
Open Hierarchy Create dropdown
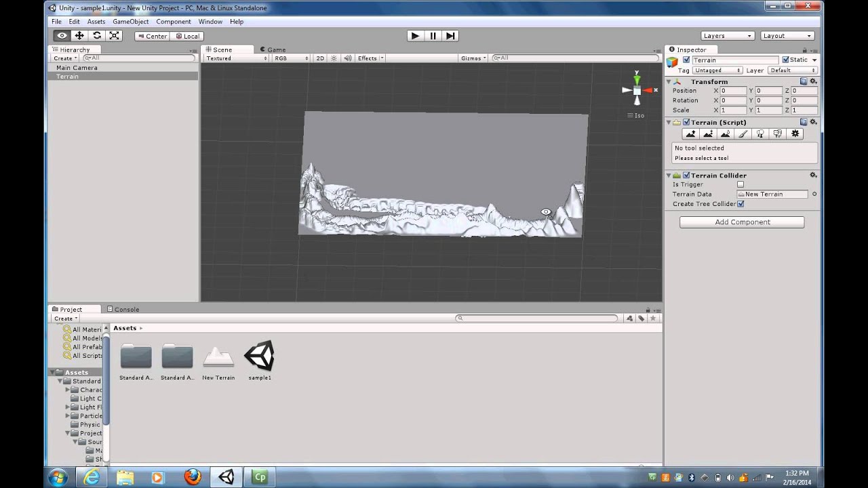coord(66,58)
